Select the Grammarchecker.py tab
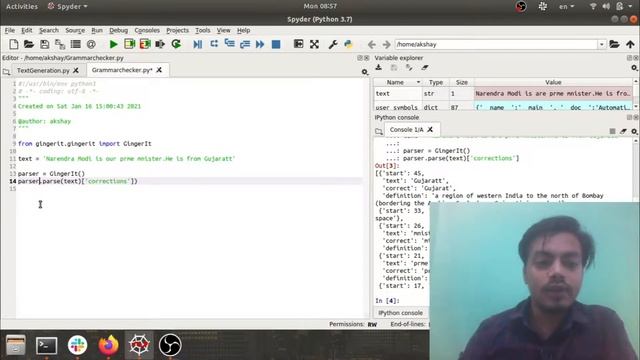The width and height of the screenshot is (640, 360). (122, 70)
